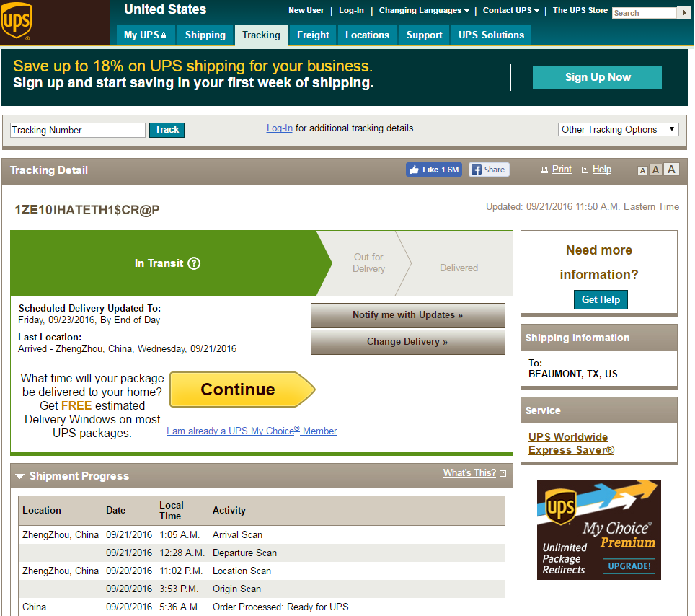This screenshot has width=695, height=616.
Task: Click tracking number 1ZE10IHATETH1$CR@P
Action: tap(87, 210)
